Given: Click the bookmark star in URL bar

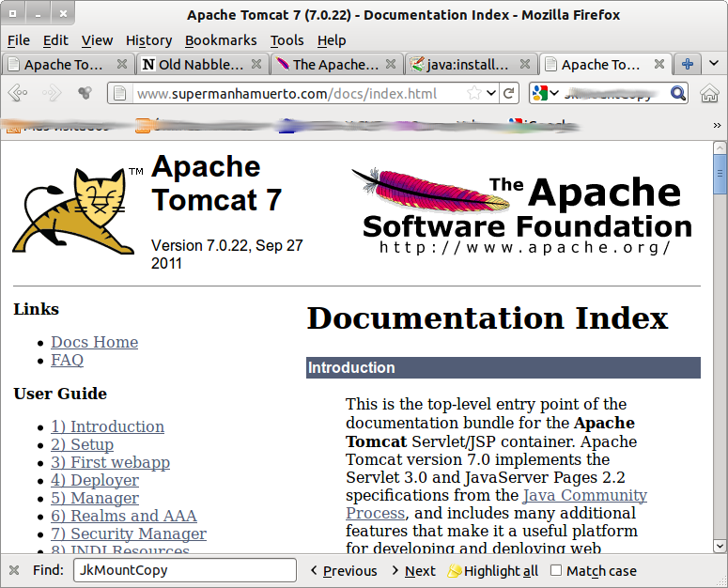Looking at the screenshot, I should click(x=475, y=93).
